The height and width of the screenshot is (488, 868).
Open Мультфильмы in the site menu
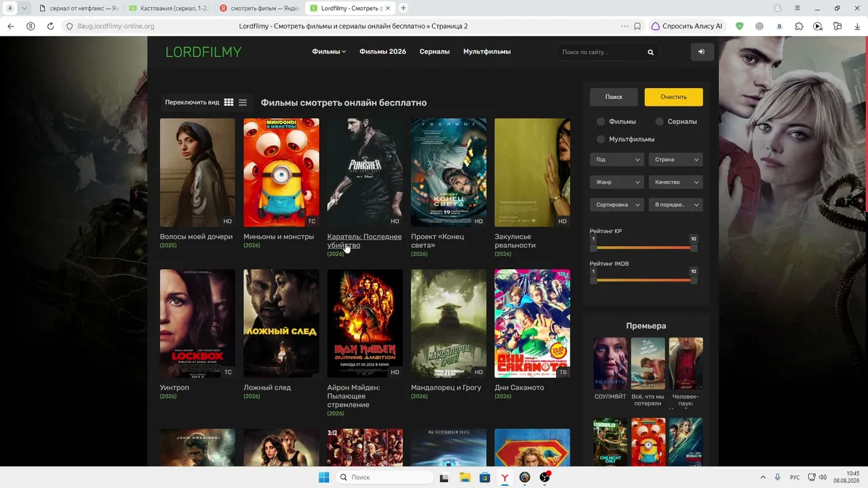pyautogui.click(x=487, y=52)
